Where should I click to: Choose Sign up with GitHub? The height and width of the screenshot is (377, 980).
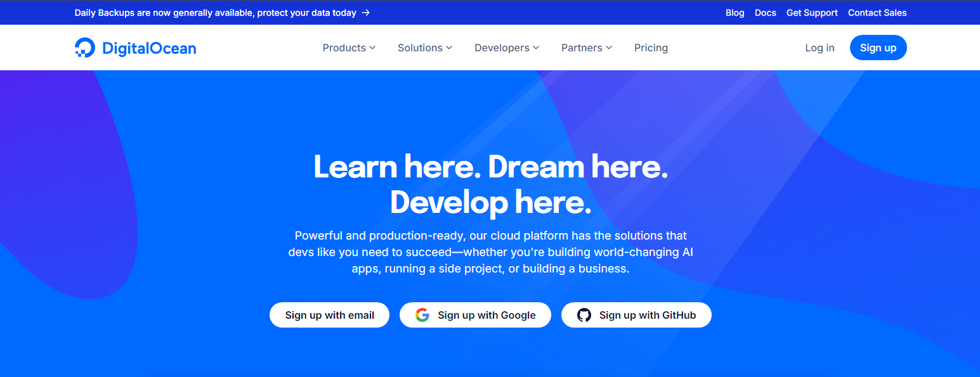636,315
